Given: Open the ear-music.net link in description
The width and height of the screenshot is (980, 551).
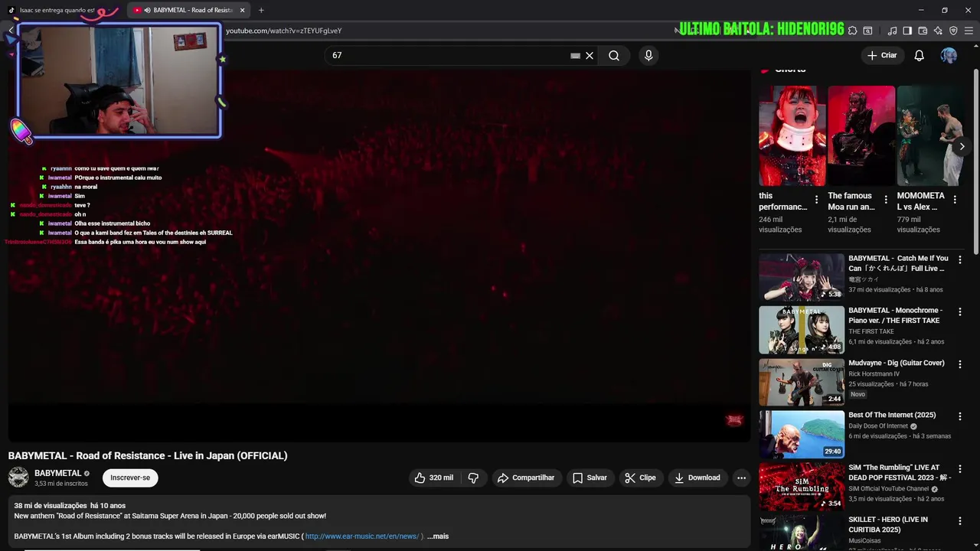Looking at the screenshot, I should [x=362, y=536].
